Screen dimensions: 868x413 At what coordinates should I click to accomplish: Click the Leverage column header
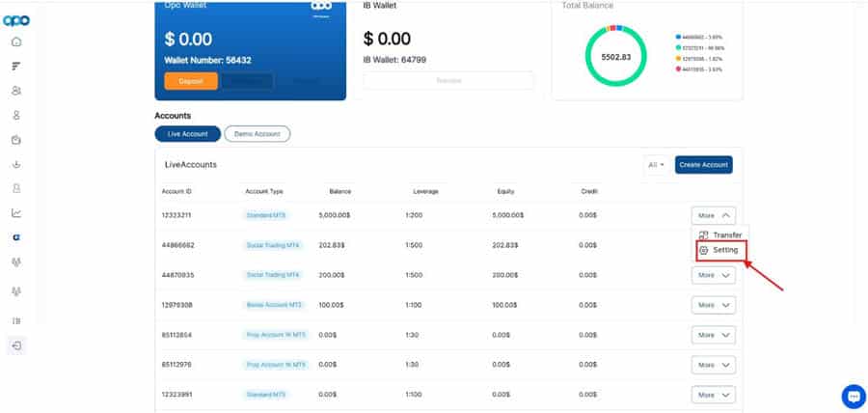click(x=425, y=192)
